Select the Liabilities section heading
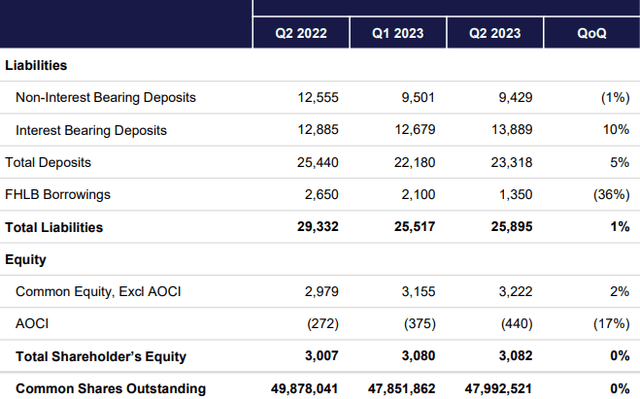The width and height of the screenshot is (640, 399). tap(36, 65)
